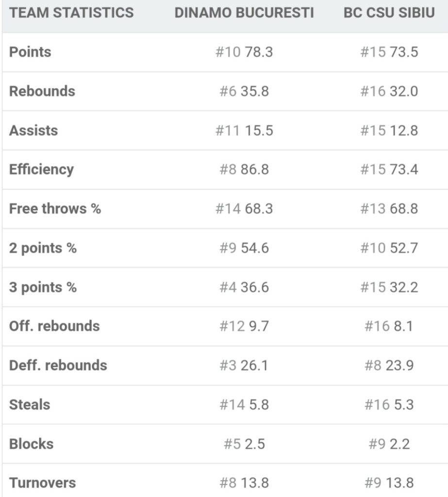Click Dinamo's blocks value #5 2.5
This screenshot has height=497, width=448.
(x=244, y=444)
